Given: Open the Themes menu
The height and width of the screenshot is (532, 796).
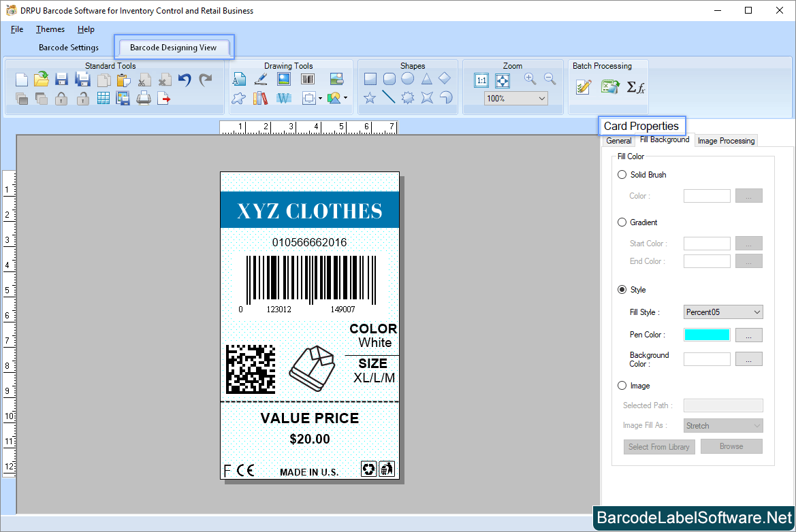Looking at the screenshot, I should tap(50, 29).
